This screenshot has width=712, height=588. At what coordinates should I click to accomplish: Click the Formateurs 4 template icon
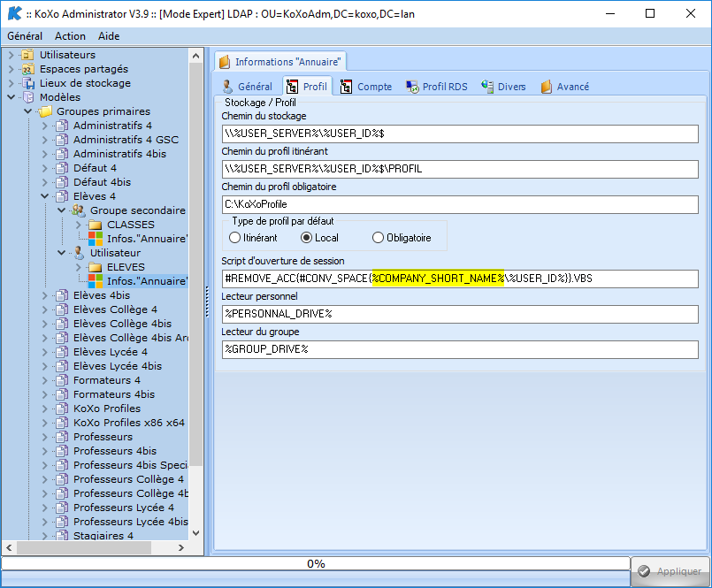coord(61,380)
